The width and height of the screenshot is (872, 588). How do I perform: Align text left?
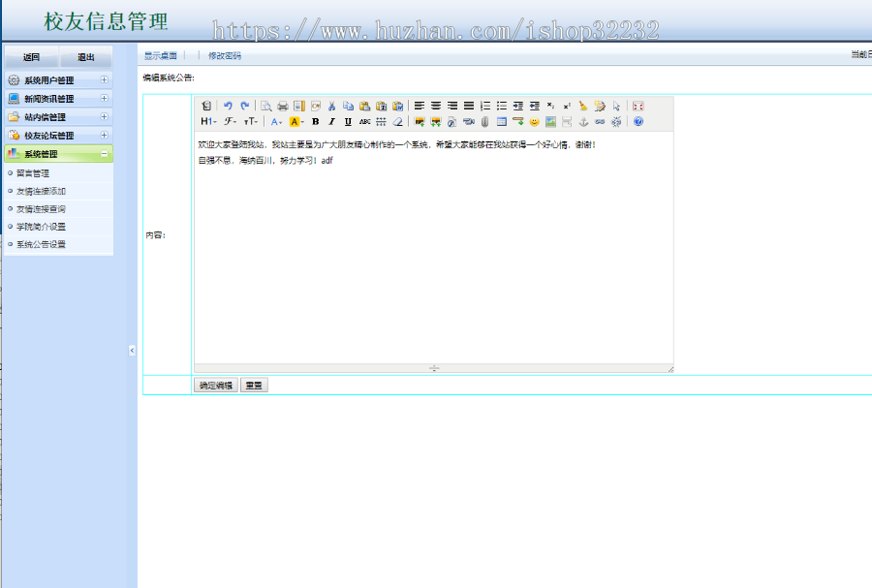point(420,106)
